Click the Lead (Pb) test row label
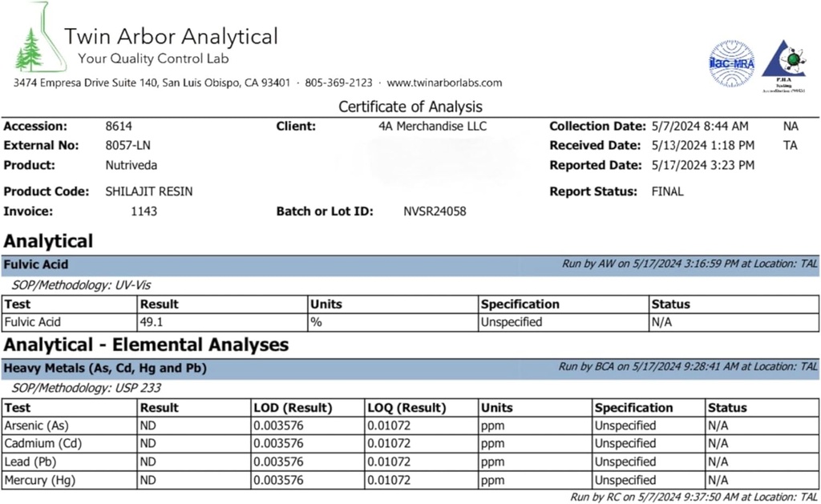Screen dimensions: 821x504 click(x=30, y=462)
